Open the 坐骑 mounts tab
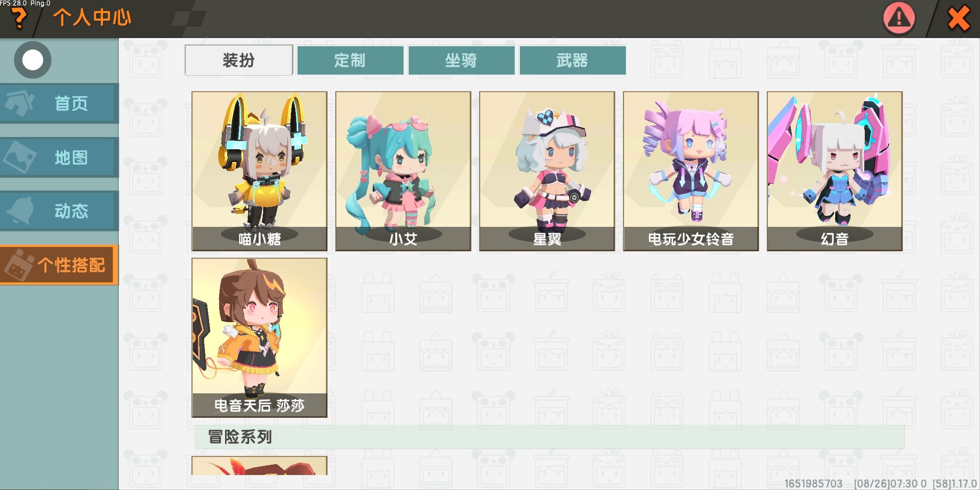Viewport: 980px width, 490px height. (x=461, y=60)
